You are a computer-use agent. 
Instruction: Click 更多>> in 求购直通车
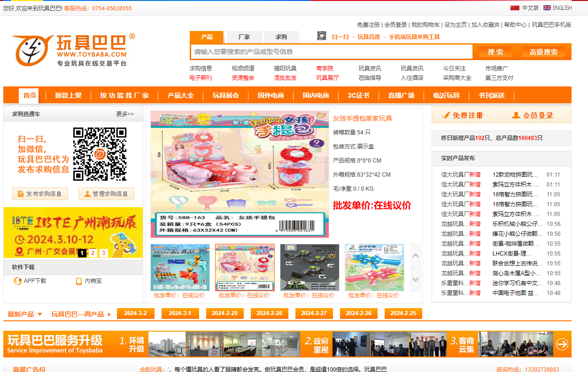pyautogui.click(x=125, y=114)
